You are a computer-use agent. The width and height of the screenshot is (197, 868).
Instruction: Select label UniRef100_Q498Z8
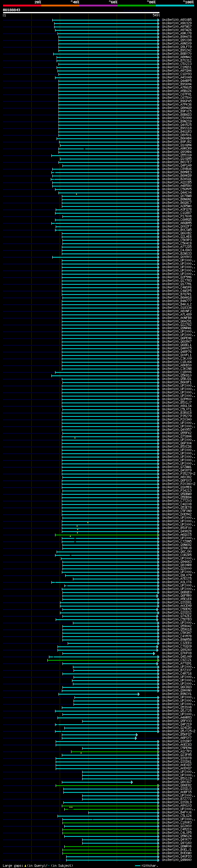(x=177, y=531)
